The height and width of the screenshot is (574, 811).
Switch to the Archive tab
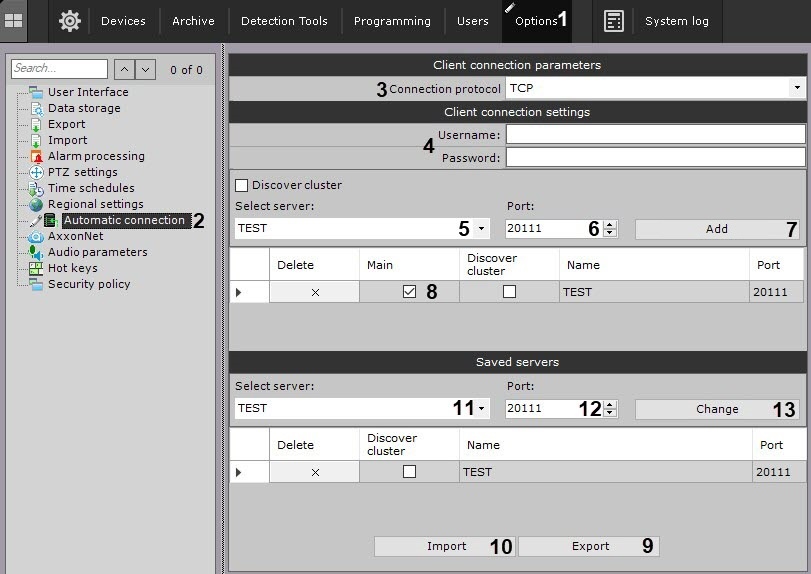tap(193, 21)
